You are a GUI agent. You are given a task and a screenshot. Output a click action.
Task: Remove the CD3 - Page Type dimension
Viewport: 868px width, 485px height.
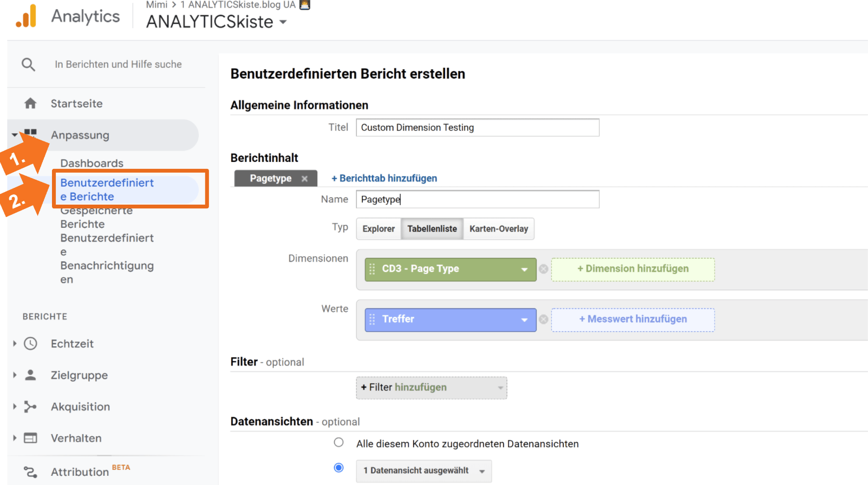(544, 269)
